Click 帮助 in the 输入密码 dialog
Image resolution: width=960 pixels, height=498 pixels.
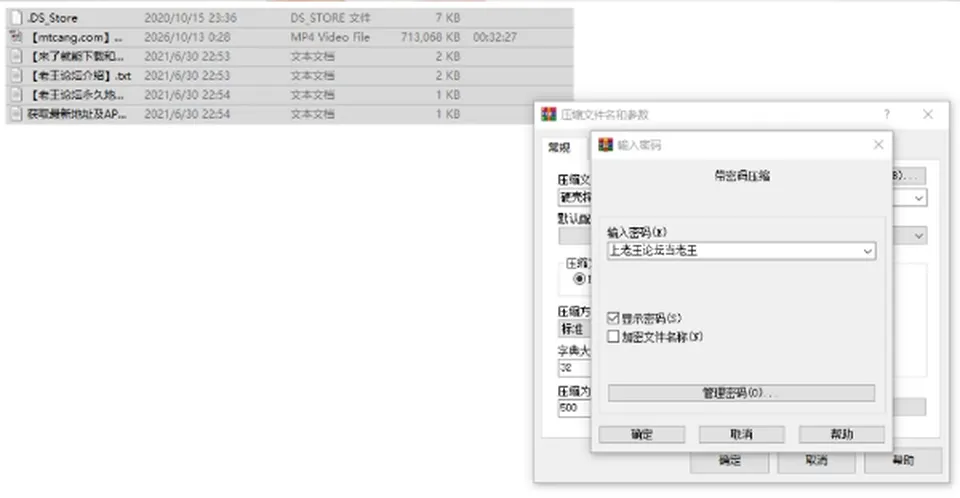click(x=841, y=434)
